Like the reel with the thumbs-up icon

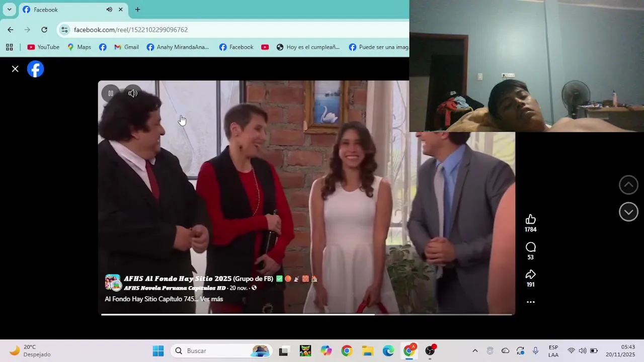[x=530, y=219]
